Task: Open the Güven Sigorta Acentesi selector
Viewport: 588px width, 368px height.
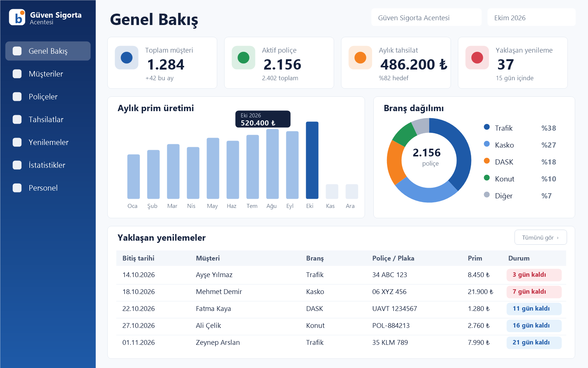Action: point(426,17)
